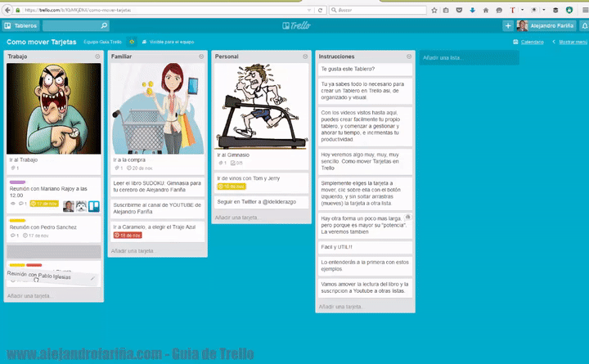Open Trabajo list options menu

[x=97, y=56]
